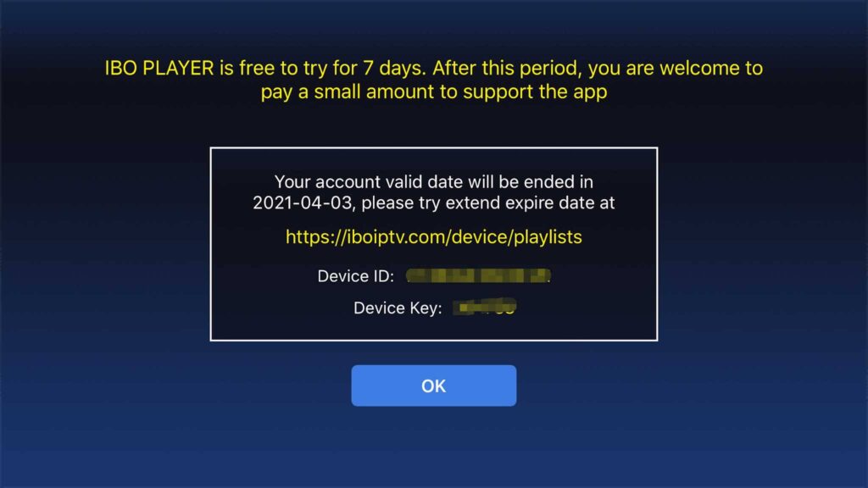Select the blurred Device ID value
The height and width of the screenshot is (488, 868).
click(x=478, y=275)
